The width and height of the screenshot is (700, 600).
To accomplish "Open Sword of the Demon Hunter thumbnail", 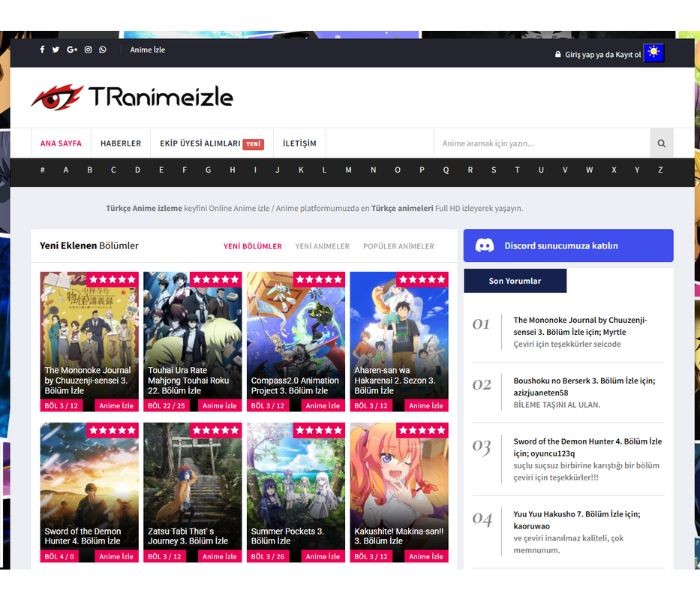I will pyautogui.click(x=90, y=485).
